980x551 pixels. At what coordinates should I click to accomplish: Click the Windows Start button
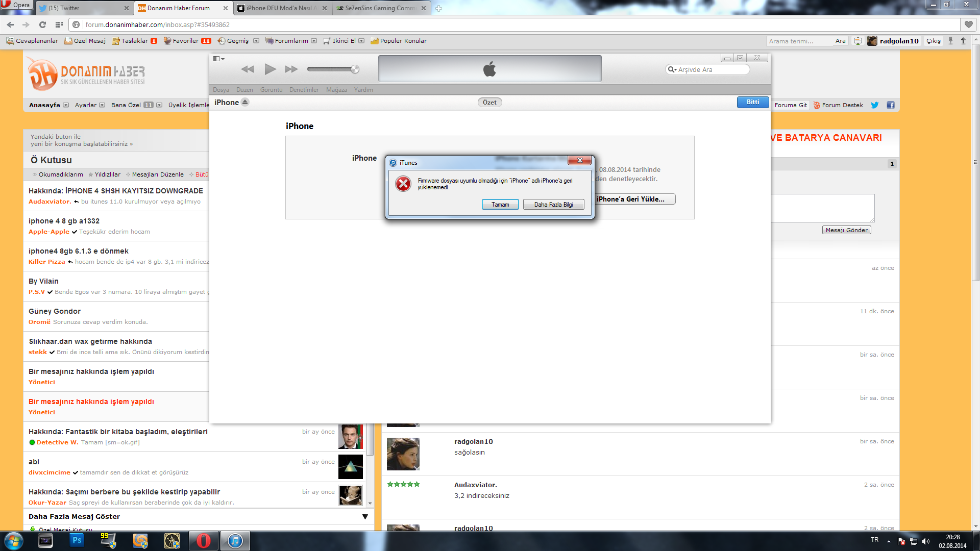click(x=13, y=541)
